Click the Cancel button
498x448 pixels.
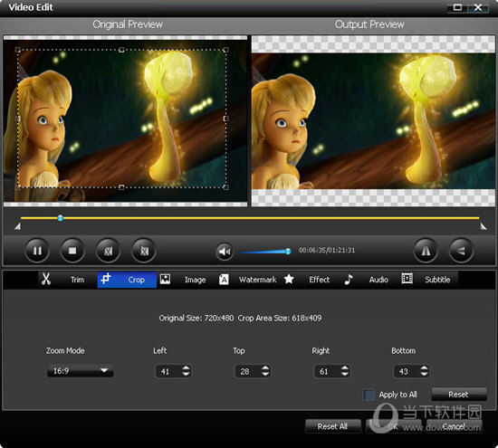coord(455,426)
